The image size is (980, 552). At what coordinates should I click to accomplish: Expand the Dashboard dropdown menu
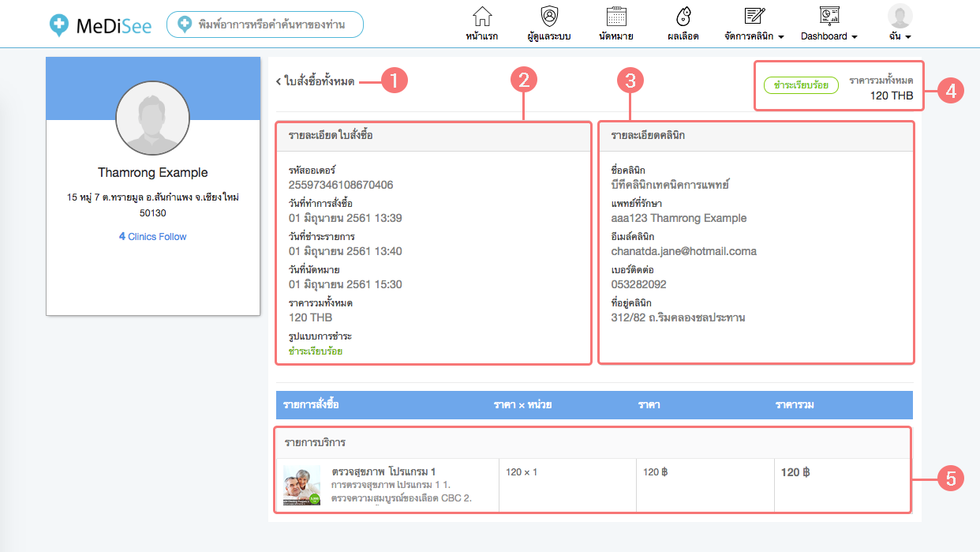point(854,37)
